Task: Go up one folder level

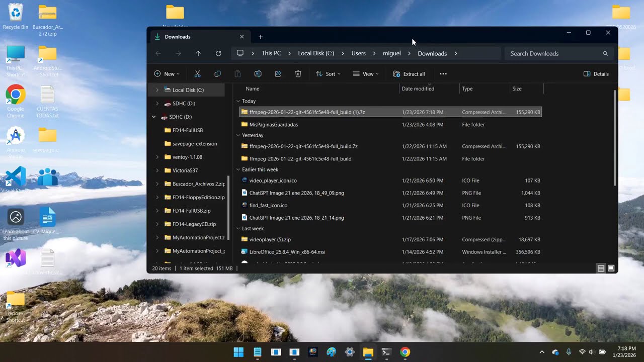Action: click(x=198, y=53)
